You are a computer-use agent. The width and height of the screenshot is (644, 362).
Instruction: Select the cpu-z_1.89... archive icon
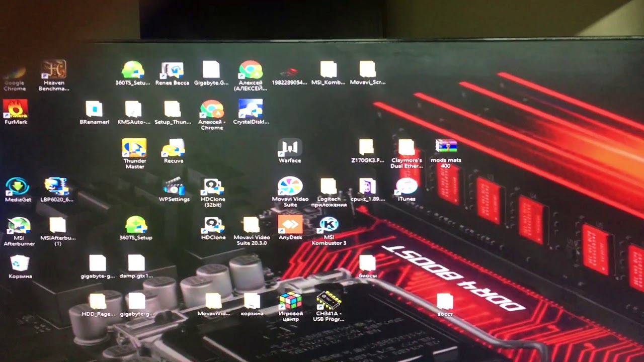[367, 190]
